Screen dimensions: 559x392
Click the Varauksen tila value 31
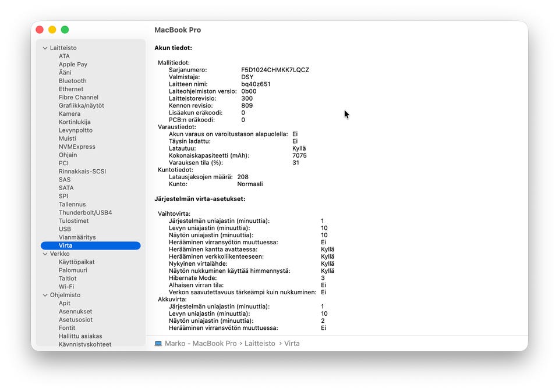tap(296, 162)
